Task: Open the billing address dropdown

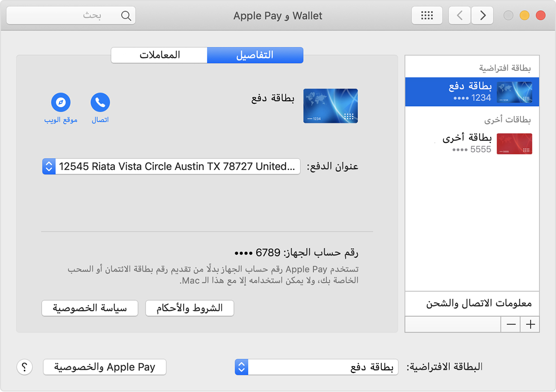Action: (171, 166)
